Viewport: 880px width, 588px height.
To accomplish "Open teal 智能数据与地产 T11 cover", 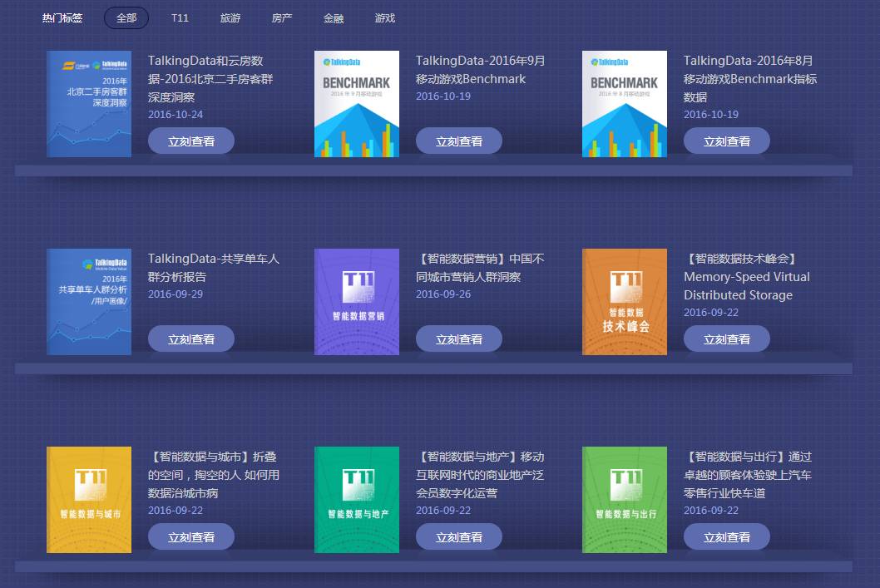I will [x=356, y=500].
